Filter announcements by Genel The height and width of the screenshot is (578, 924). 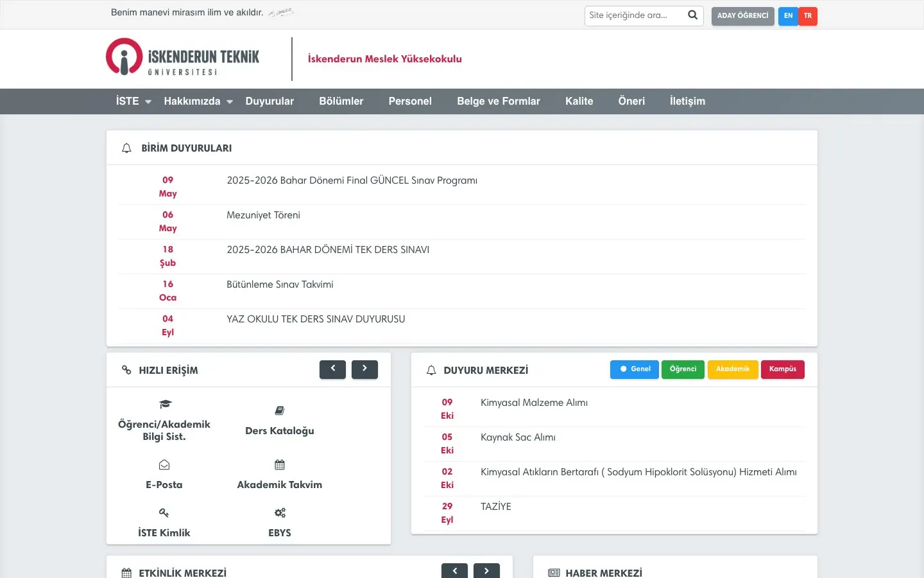635,369
